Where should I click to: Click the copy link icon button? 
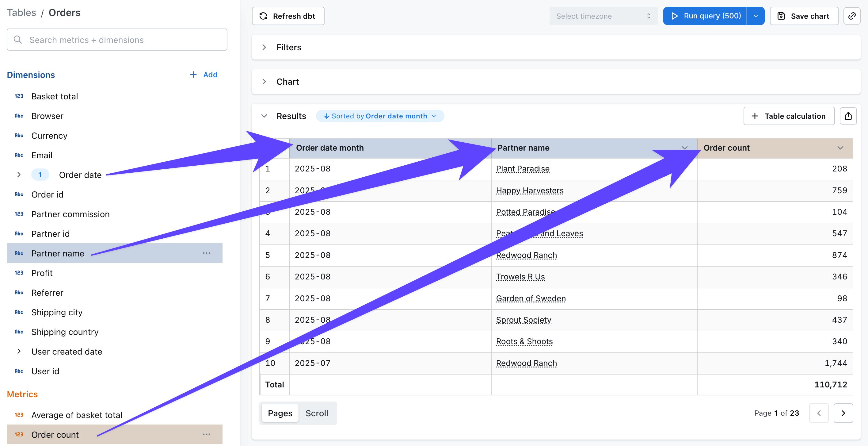click(x=851, y=16)
